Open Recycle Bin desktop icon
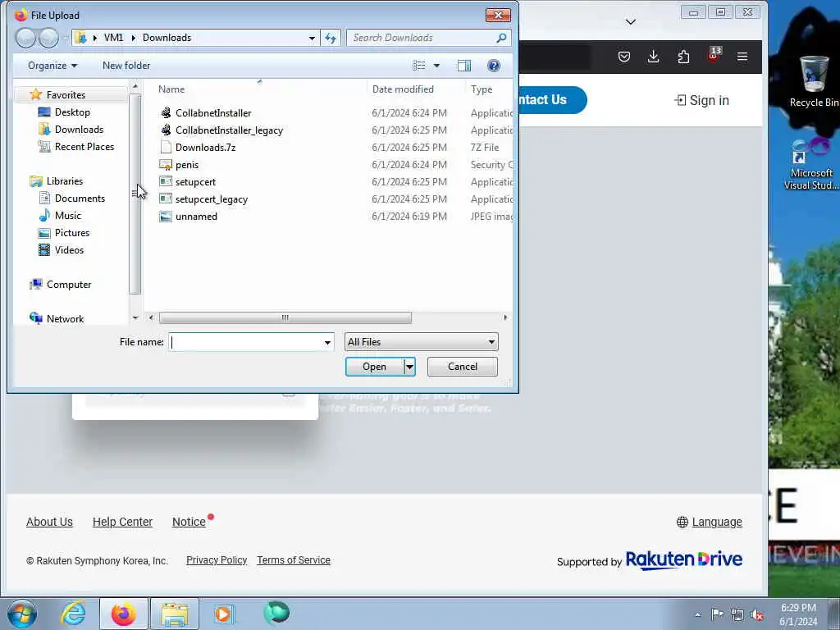Viewport: 840px width, 630px height. coord(814,81)
